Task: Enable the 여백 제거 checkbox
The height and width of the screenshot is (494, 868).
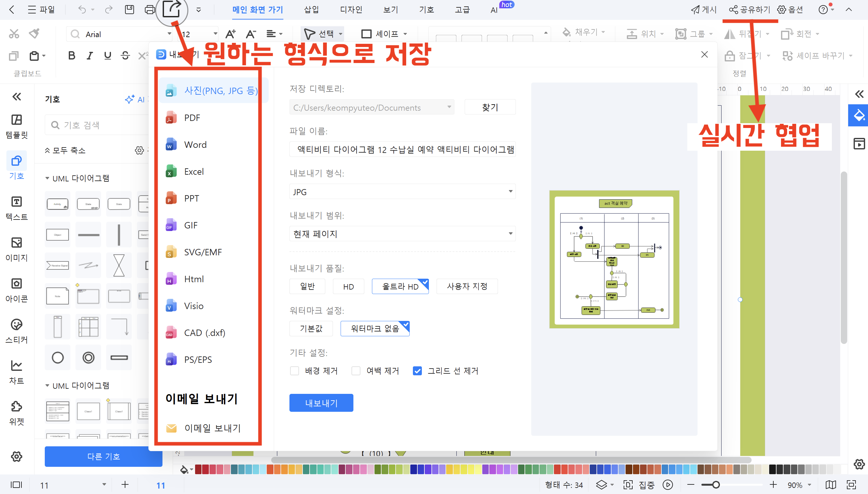Action: (356, 371)
